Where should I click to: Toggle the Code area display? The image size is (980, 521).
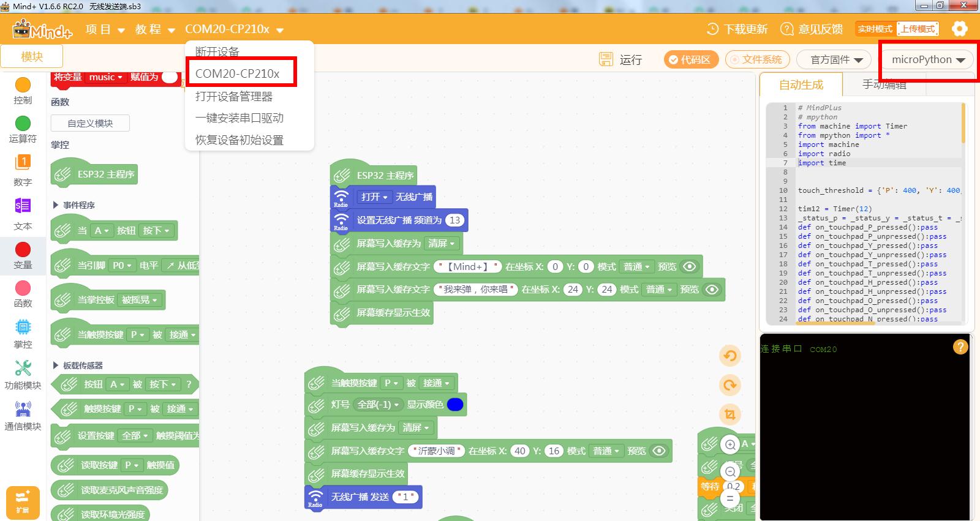coord(690,59)
